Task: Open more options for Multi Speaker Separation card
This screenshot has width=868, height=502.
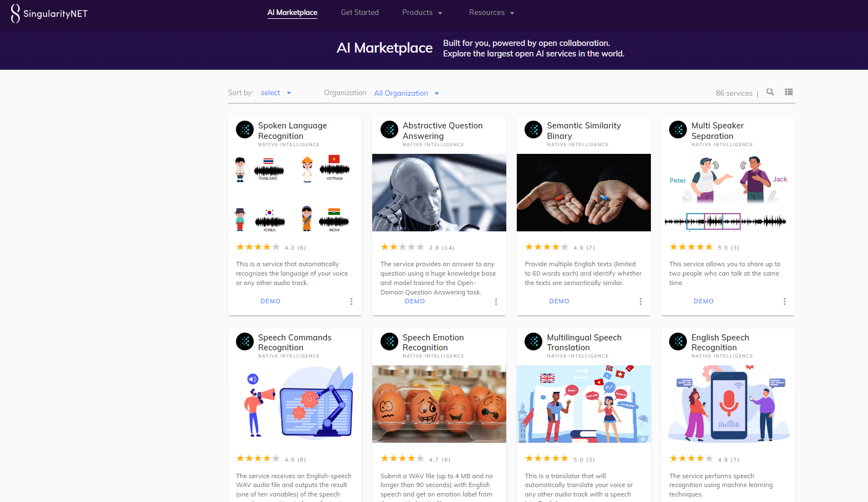Action: 784,302
